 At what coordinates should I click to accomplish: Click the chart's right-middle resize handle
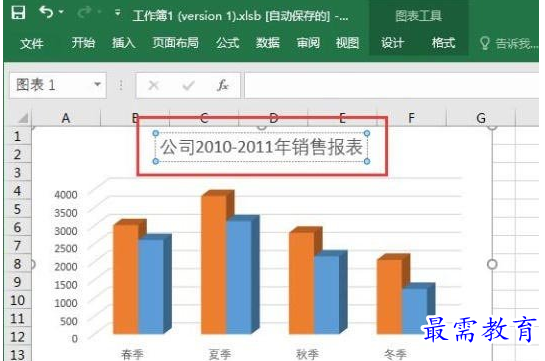[x=492, y=264]
